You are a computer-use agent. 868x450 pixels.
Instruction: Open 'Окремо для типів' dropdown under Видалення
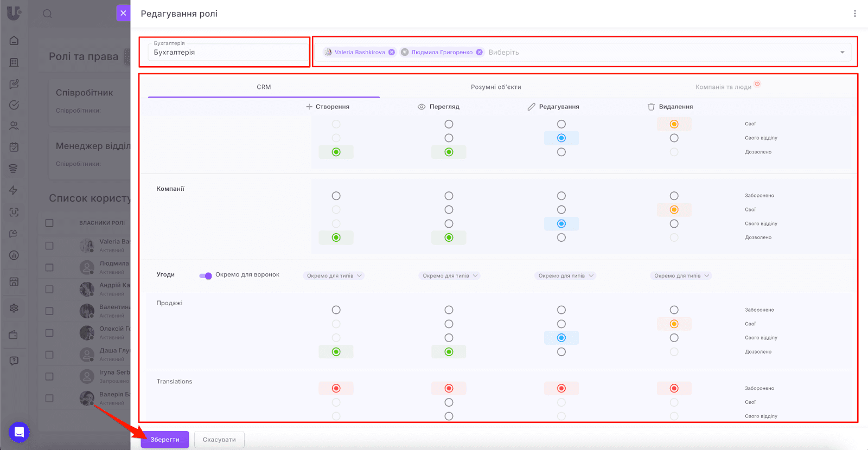point(681,276)
